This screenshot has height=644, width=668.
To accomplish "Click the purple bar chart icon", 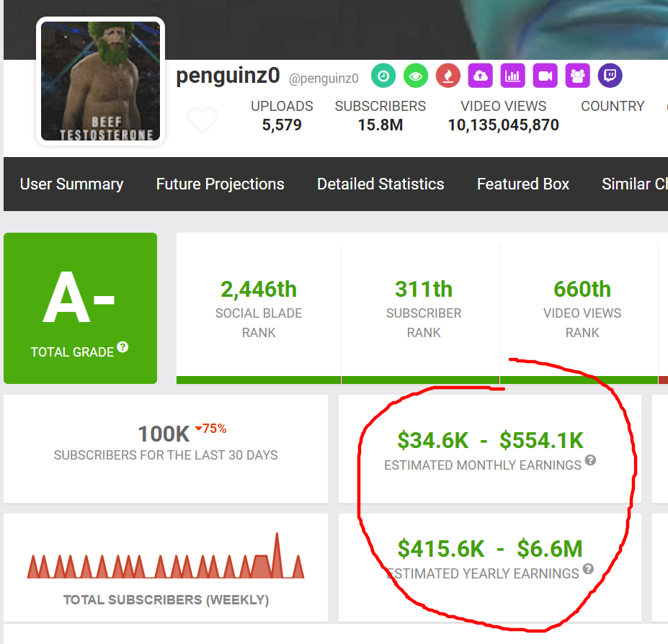I will (x=512, y=76).
